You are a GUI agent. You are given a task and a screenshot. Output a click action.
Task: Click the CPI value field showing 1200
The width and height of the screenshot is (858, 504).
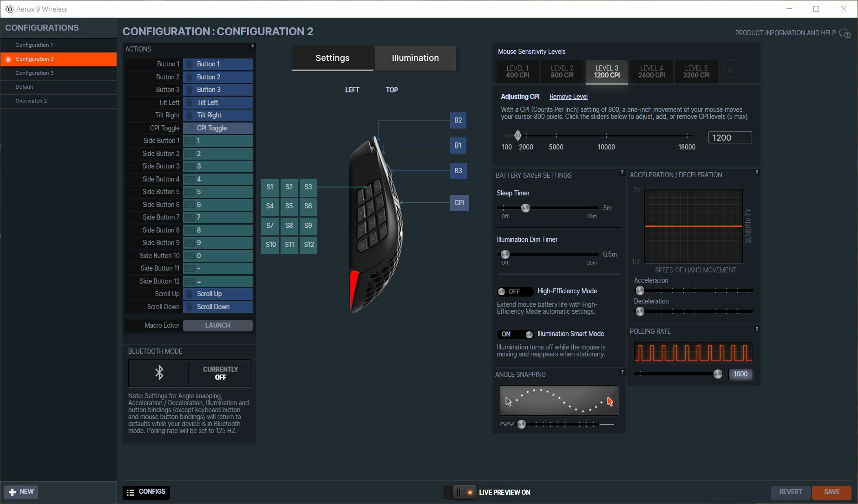(729, 137)
